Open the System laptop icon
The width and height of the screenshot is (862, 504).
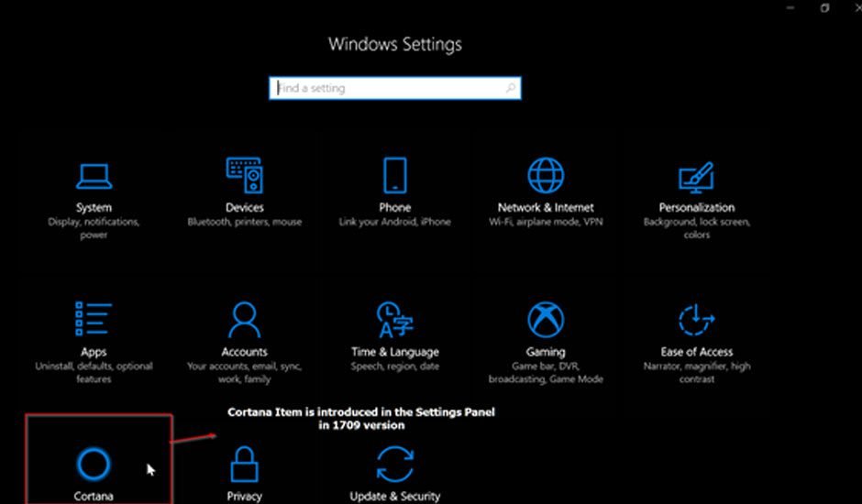click(x=94, y=177)
